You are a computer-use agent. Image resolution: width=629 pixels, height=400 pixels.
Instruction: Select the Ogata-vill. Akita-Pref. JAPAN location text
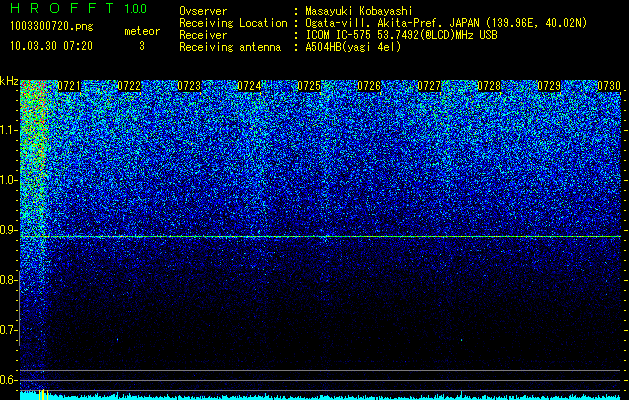(x=446, y=23)
